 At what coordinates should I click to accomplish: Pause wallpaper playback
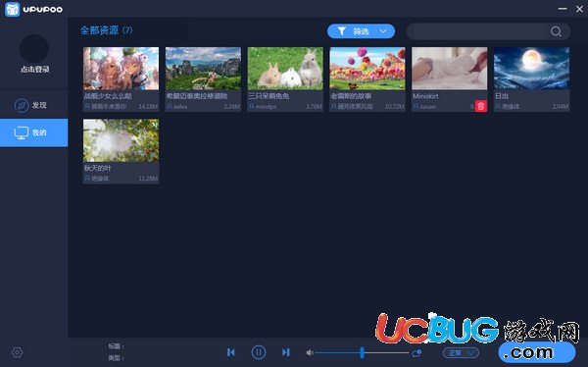pyautogui.click(x=259, y=352)
